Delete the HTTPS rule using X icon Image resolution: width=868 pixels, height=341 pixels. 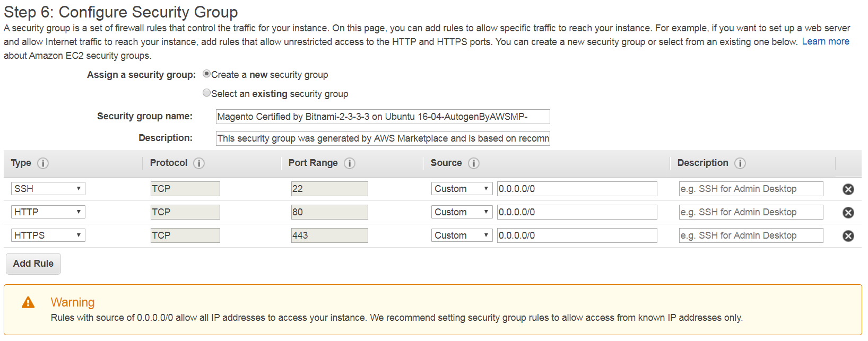coord(848,236)
